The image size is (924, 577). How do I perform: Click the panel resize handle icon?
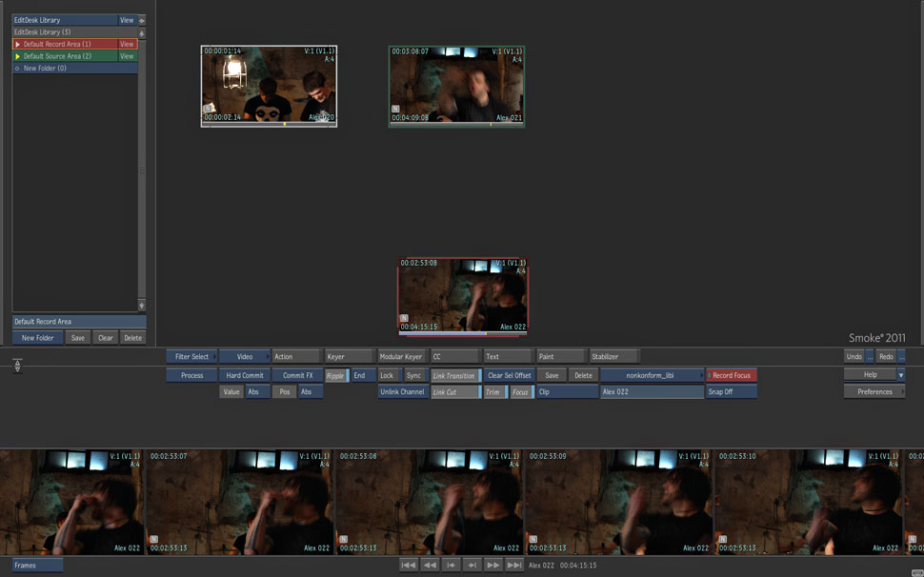17,366
